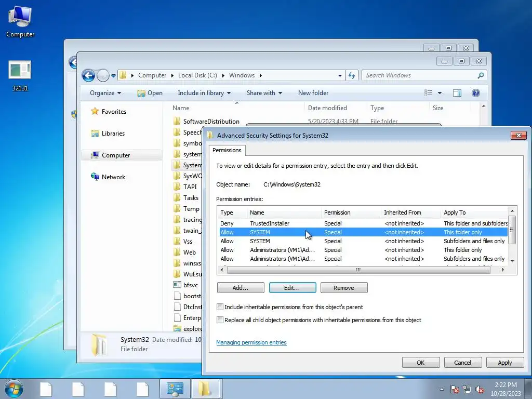Sort files by the Name column

181,108
